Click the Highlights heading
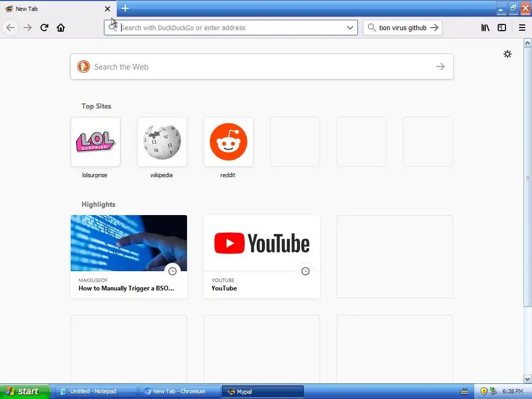532x399 pixels. 98,204
